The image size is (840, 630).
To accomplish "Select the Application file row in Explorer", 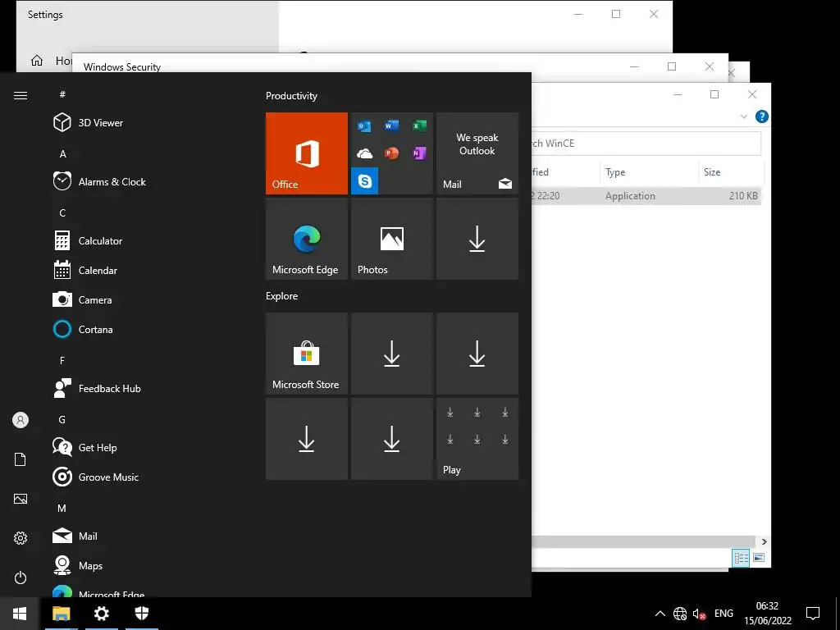I will click(646, 195).
